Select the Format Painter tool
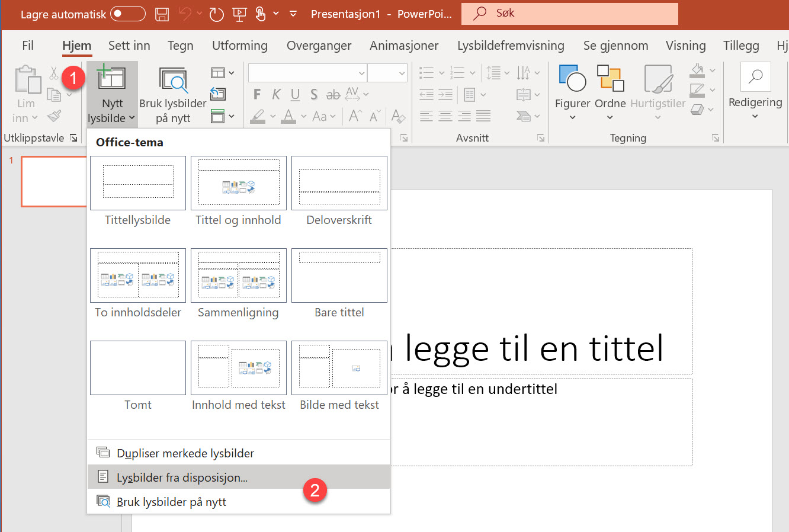The image size is (789, 532). tap(54, 116)
